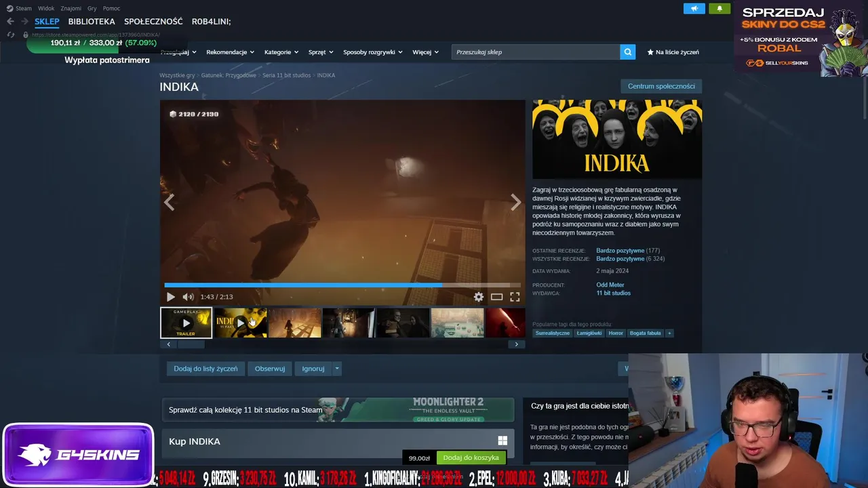Open the Steam menu with logo

[19, 8]
